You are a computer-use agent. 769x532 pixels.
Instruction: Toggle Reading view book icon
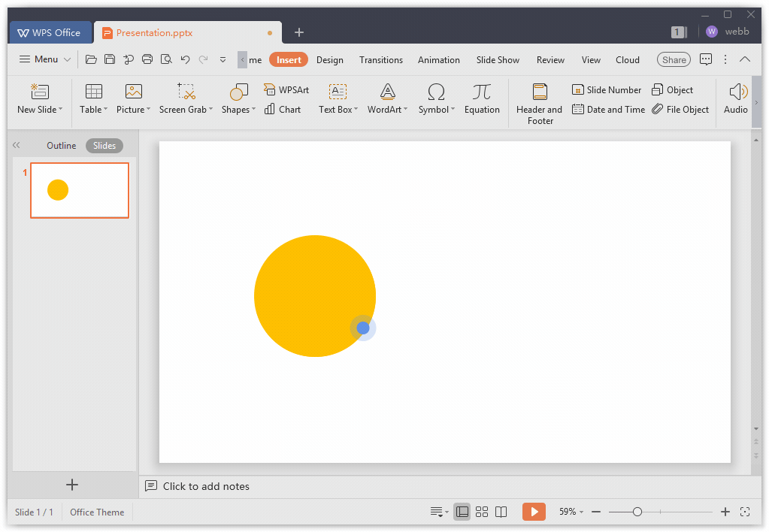501,512
